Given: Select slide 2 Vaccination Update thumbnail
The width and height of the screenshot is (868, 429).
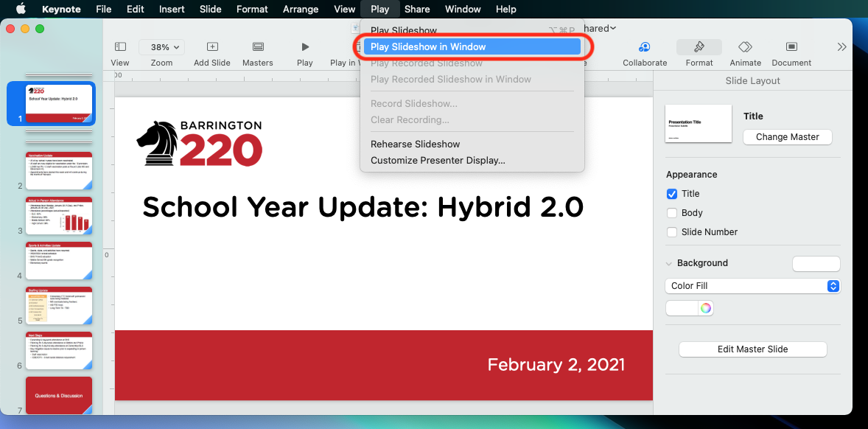Looking at the screenshot, I should point(59,170).
